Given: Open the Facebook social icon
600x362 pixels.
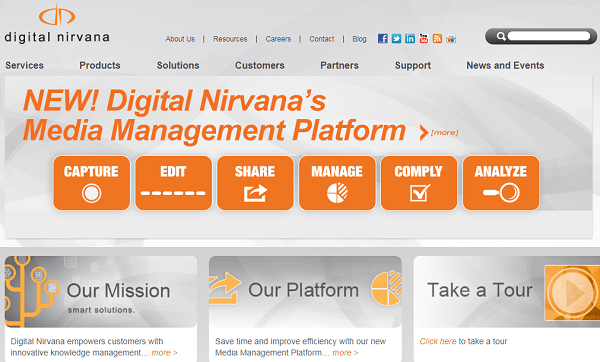Looking at the screenshot, I should point(383,39).
